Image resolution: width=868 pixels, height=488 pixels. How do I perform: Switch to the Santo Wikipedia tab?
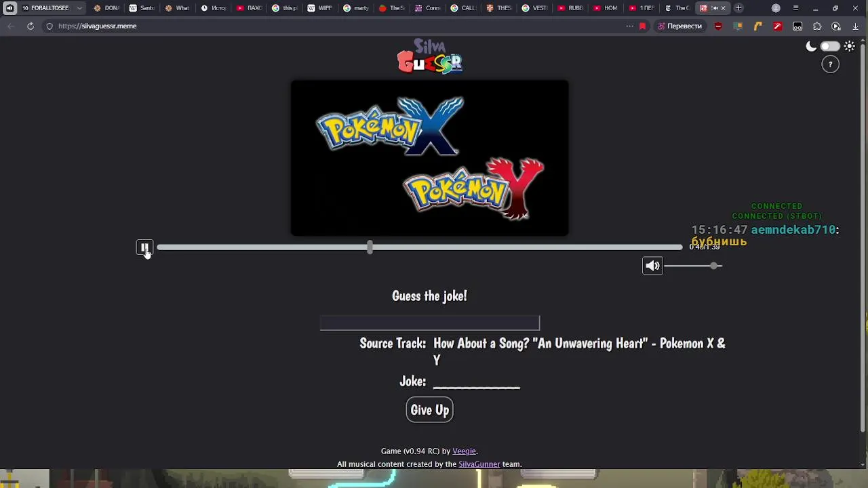[142, 8]
